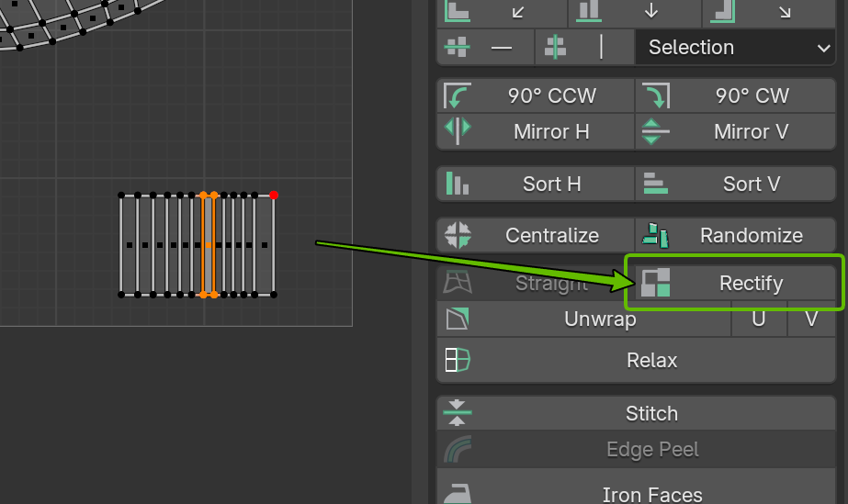Select the red vertex in UV editor

[x=274, y=195]
